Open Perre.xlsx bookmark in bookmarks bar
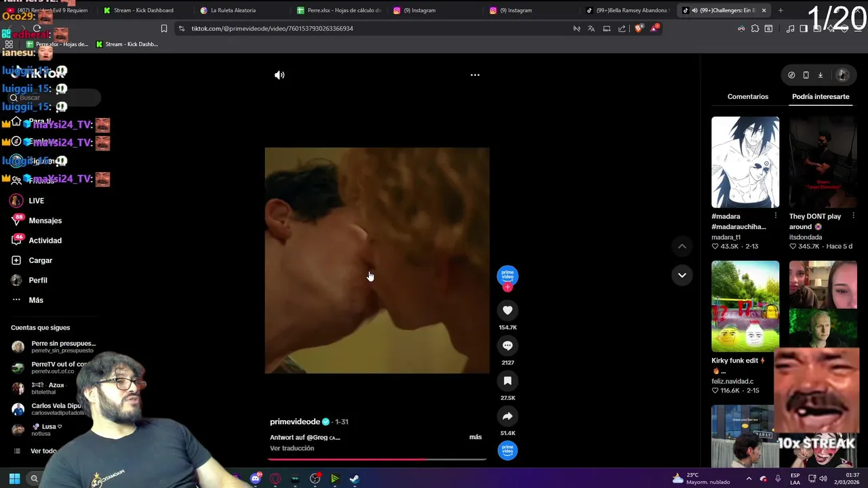 [x=58, y=44]
